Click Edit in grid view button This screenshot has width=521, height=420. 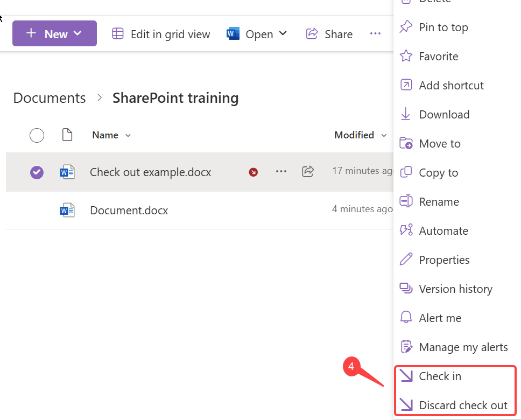click(x=161, y=34)
